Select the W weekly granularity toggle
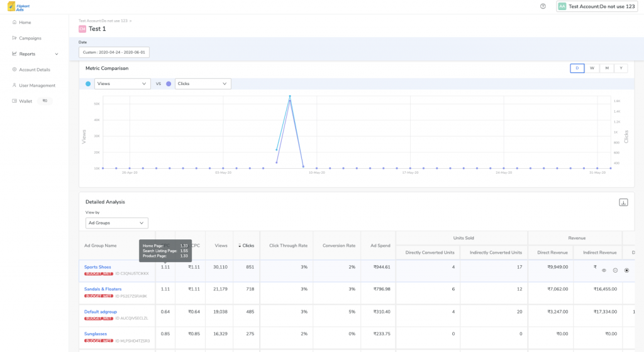 click(592, 68)
